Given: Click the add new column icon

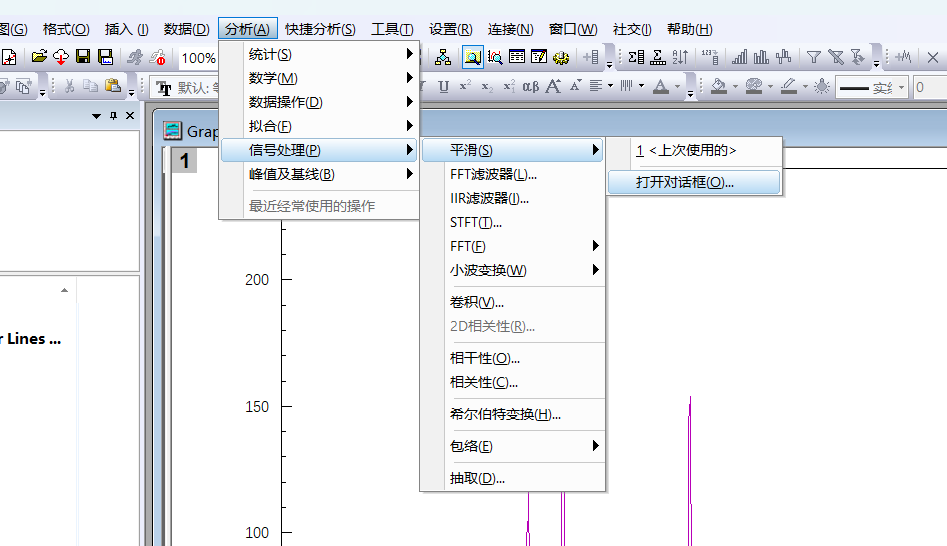Looking at the screenshot, I should (591, 57).
